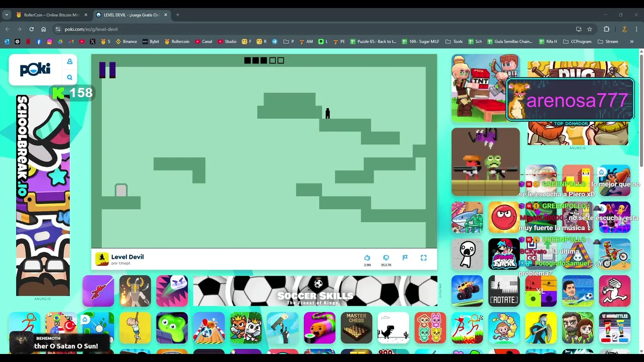Like the game with thumbs up
644x362 pixels.
tap(367, 257)
